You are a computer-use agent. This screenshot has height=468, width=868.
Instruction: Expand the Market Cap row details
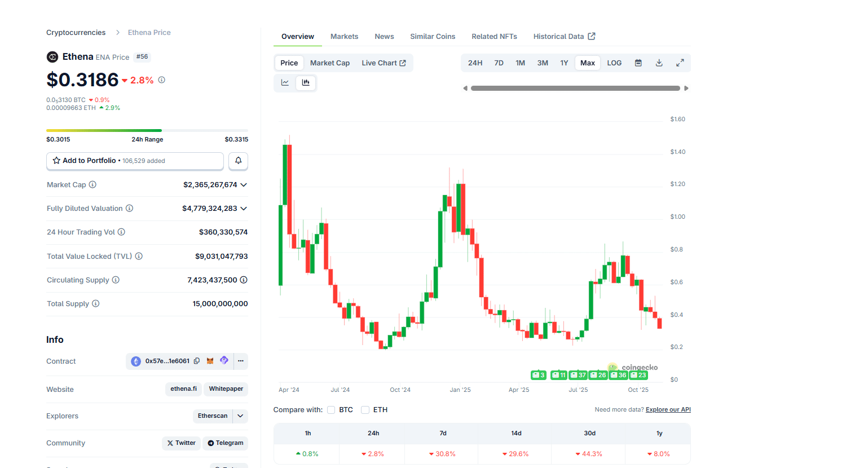pyautogui.click(x=243, y=184)
